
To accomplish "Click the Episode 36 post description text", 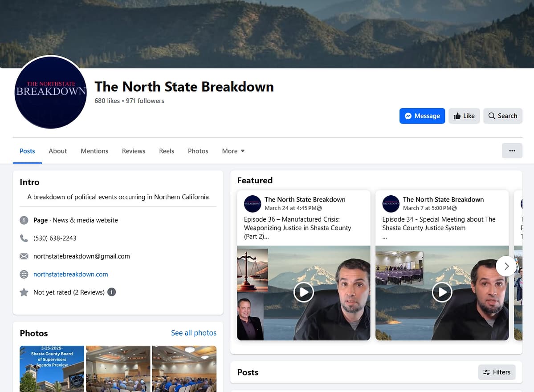I will point(298,228).
